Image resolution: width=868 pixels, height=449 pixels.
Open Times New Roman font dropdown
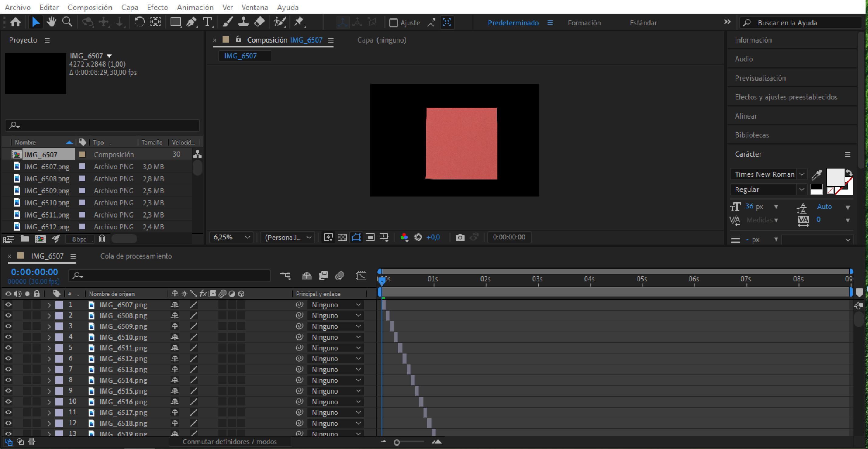pyautogui.click(x=802, y=174)
